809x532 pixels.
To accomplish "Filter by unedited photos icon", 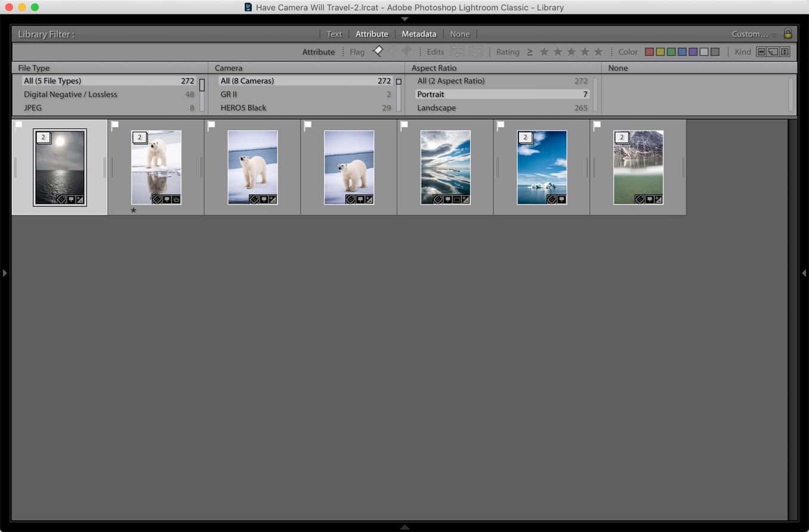I will click(475, 52).
